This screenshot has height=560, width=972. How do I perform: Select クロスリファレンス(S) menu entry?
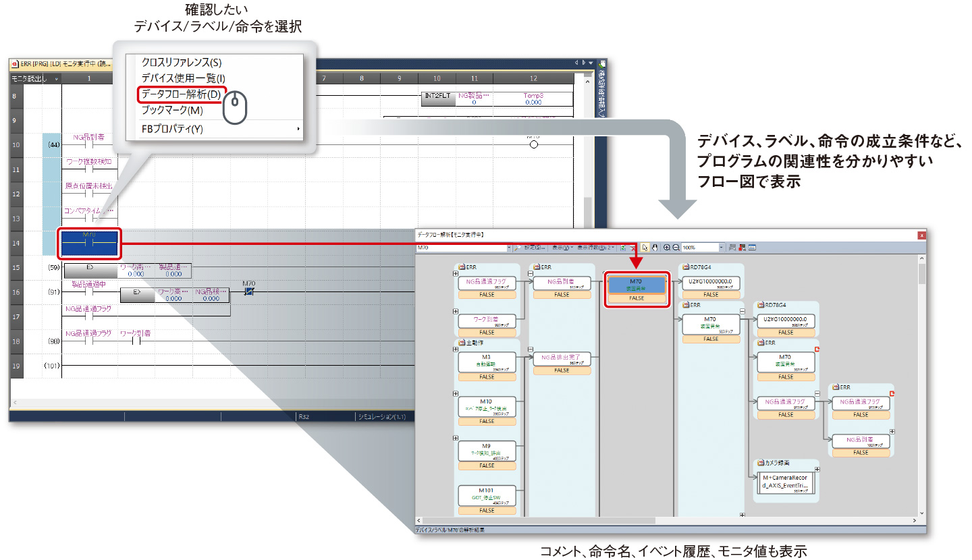[181, 62]
